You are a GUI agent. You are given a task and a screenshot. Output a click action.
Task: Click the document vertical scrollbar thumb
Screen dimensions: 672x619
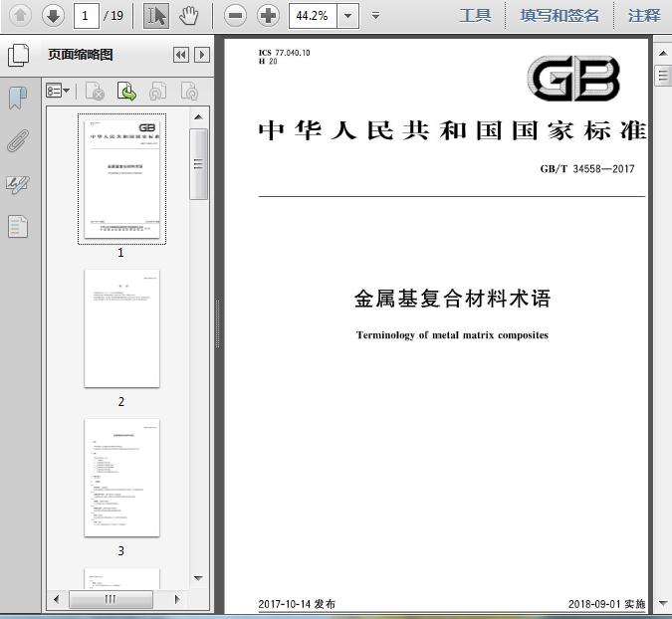click(x=663, y=76)
